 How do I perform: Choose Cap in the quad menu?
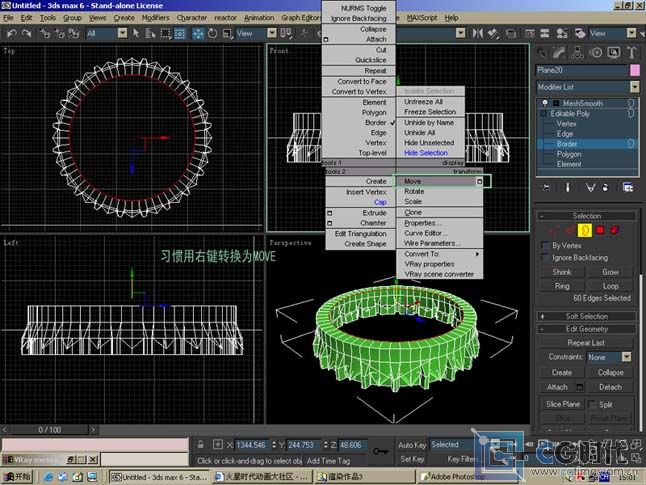coord(380,202)
